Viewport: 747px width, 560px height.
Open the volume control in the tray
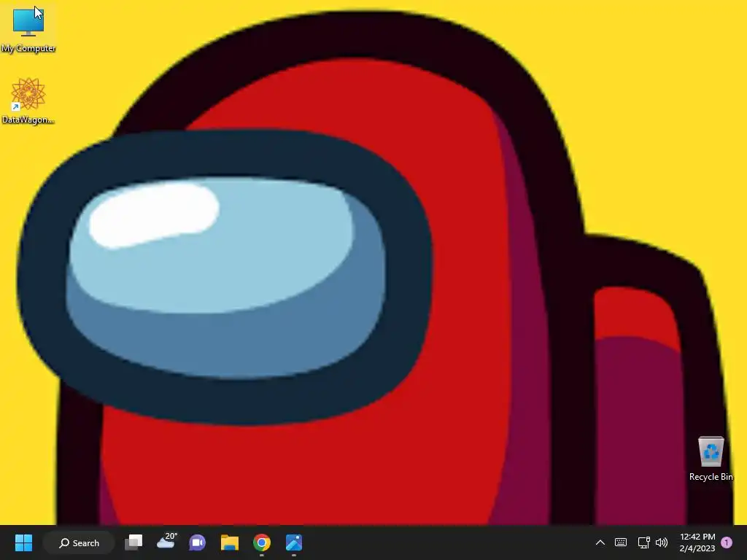click(661, 542)
